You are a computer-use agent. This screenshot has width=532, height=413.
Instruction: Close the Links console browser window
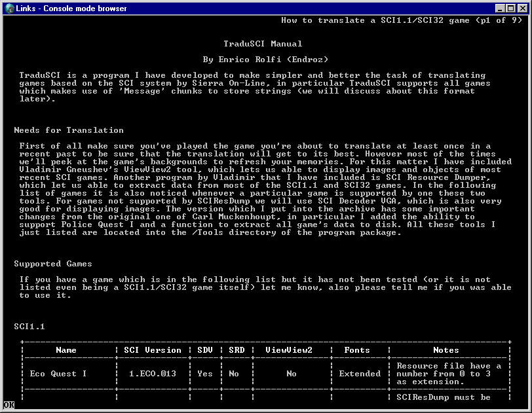click(523, 9)
